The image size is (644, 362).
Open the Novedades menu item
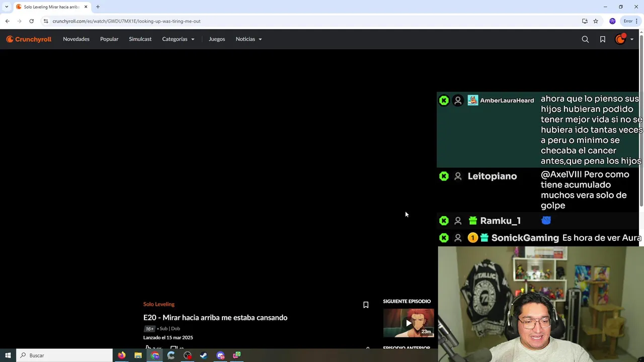coord(76,39)
